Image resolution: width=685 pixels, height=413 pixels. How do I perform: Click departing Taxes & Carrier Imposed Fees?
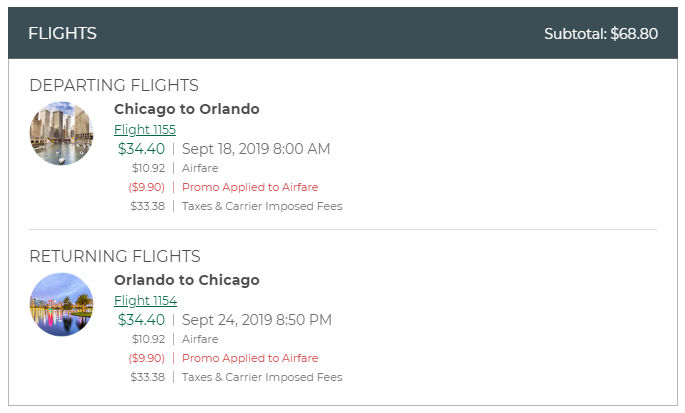(262, 206)
